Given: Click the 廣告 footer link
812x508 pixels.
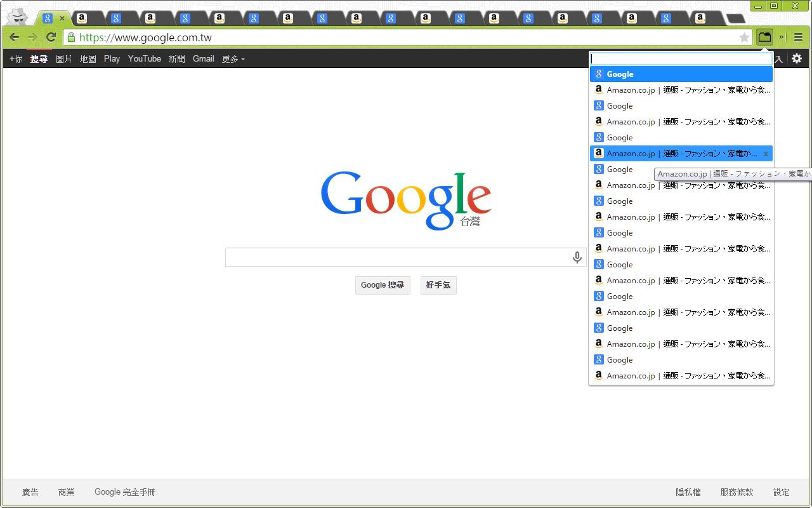Looking at the screenshot, I should point(30,492).
